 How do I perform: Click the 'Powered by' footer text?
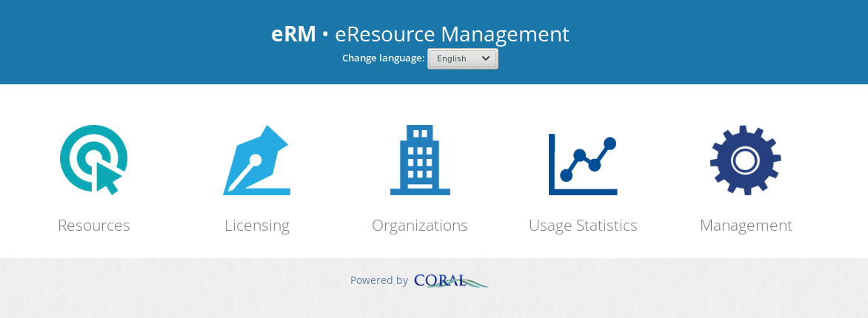pos(379,280)
